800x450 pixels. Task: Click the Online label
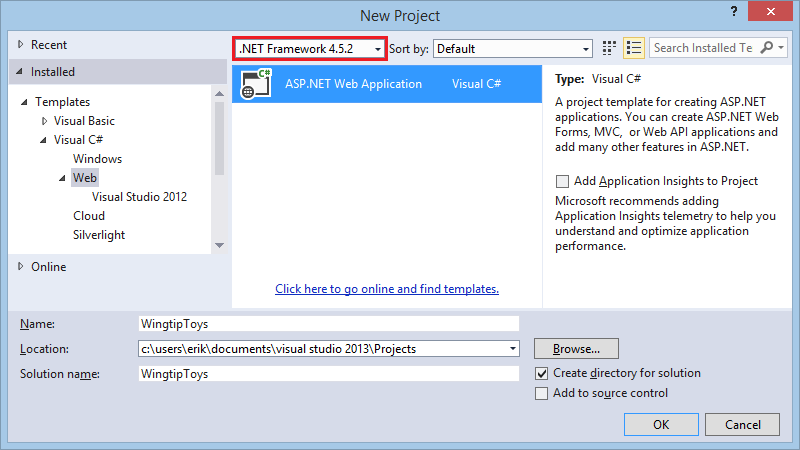[x=48, y=267]
